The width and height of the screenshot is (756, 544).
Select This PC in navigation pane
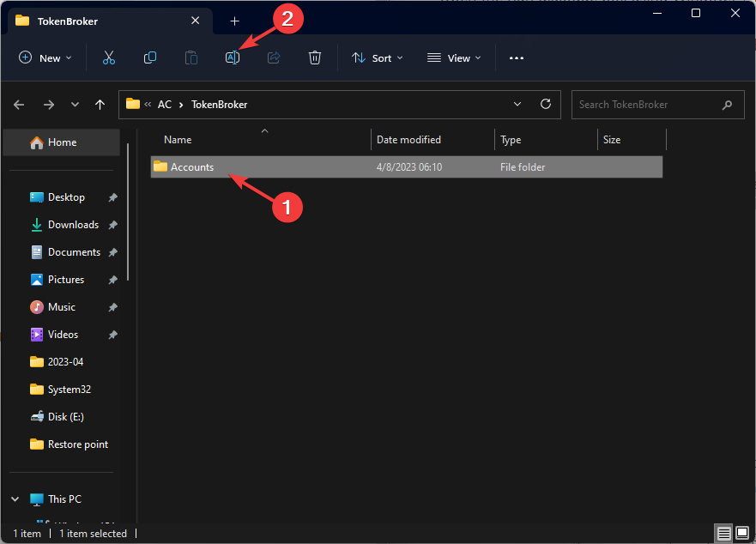(64, 499)
